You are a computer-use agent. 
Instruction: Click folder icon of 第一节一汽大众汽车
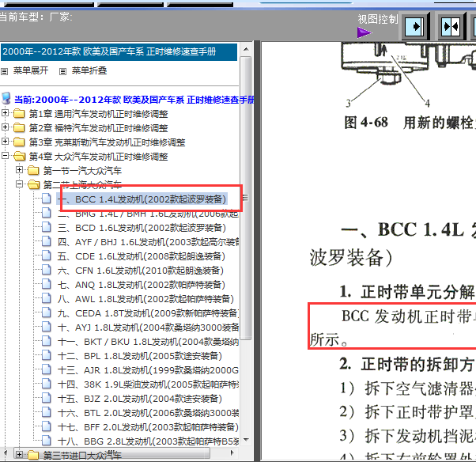pyautogui.click(x=33, y=170)
